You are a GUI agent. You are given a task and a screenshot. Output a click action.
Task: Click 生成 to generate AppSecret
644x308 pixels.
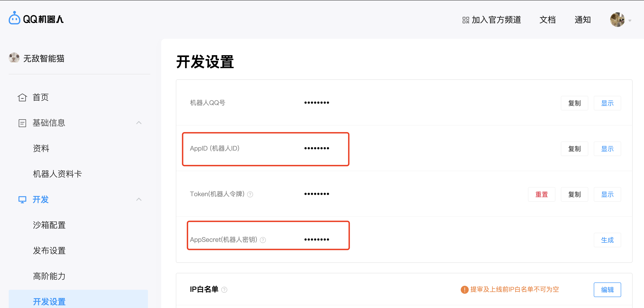[x=607, y=240]
